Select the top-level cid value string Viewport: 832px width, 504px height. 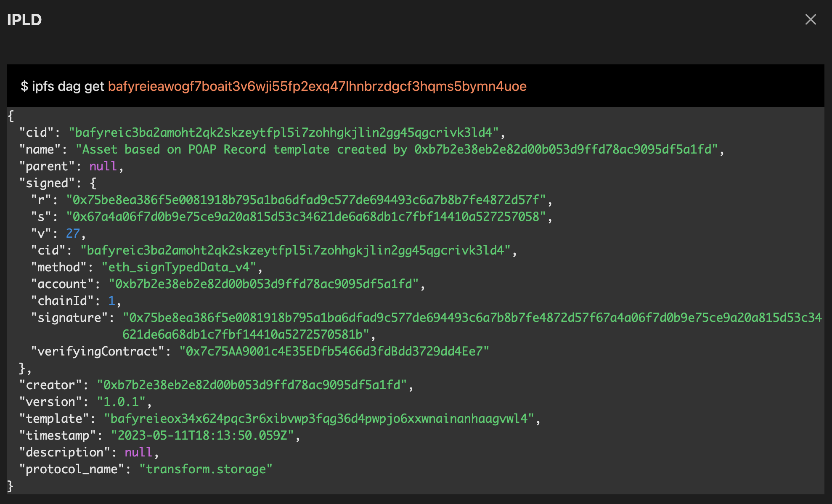[x=286, y=132]
